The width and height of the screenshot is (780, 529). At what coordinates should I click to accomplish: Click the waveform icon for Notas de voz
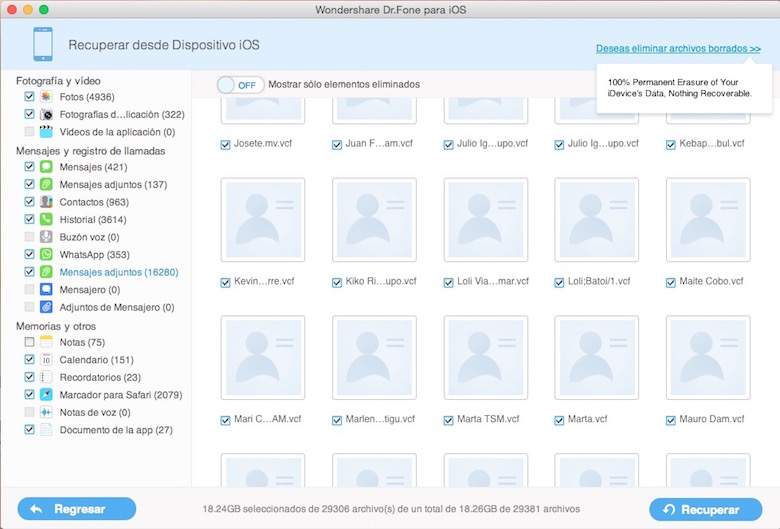46,412
